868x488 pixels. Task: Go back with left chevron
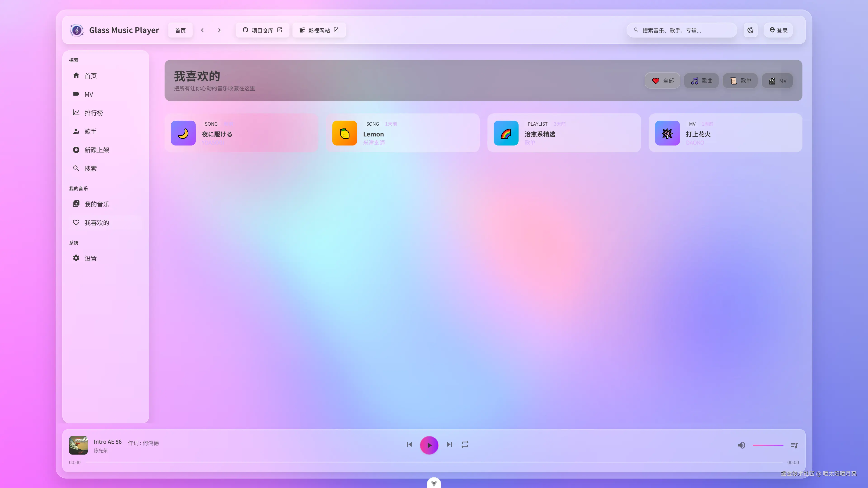(202, 30)
